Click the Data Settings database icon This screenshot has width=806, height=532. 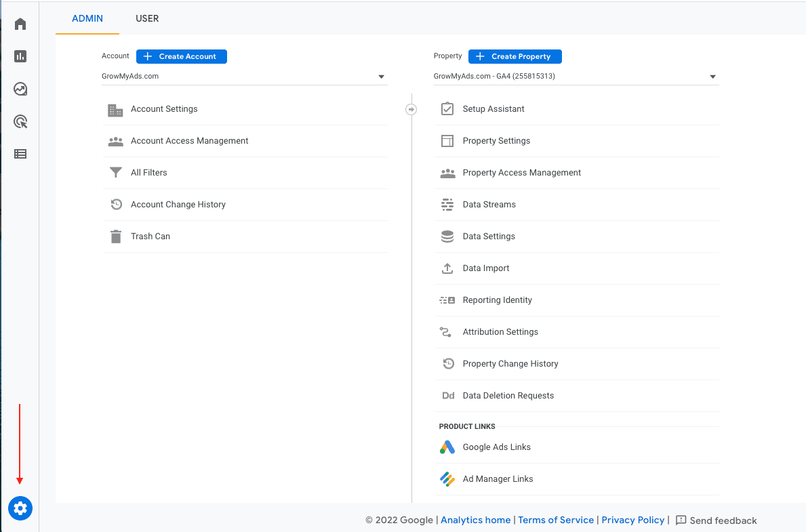tap(447, 237)
